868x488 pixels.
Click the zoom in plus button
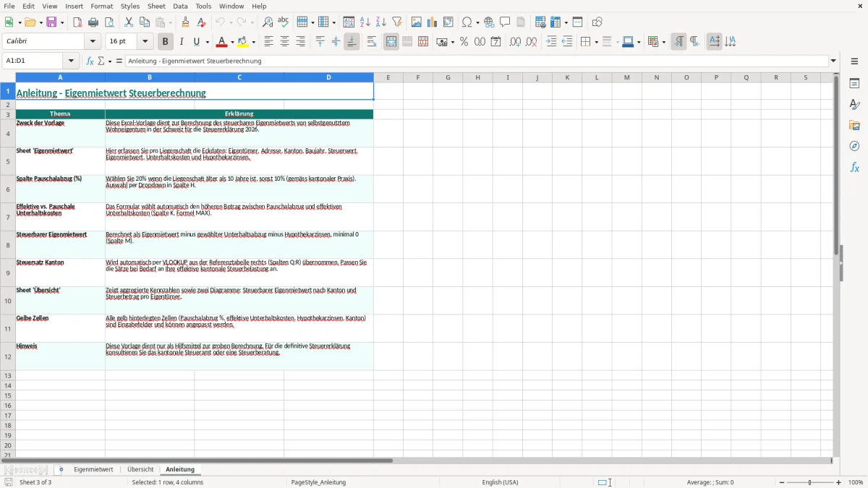tap(839, 482)
